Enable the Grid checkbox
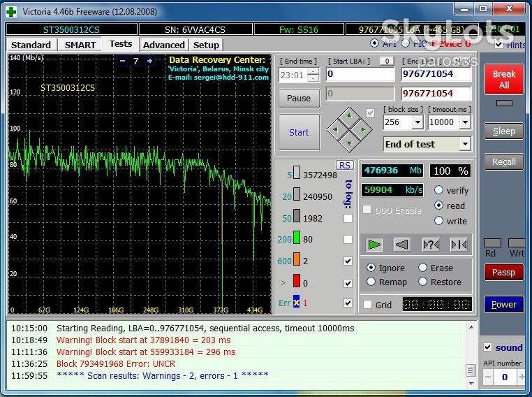 pos(367,304)
